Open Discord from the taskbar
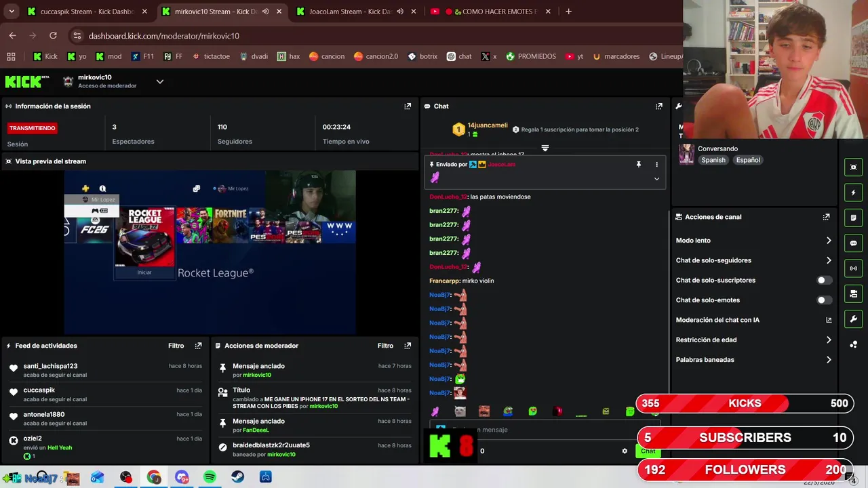This screenshot has height=488, width=868. (182, 477)
